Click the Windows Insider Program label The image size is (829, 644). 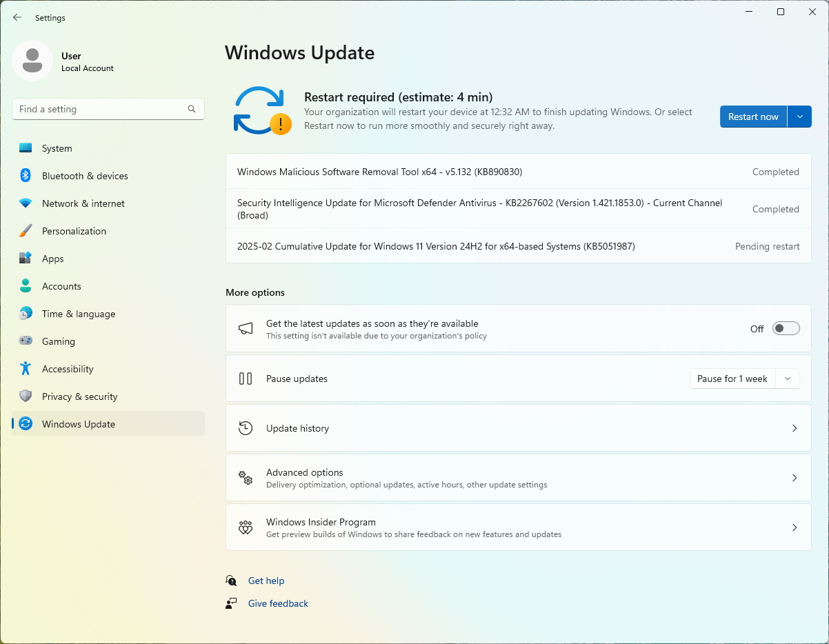pyautogui.click(x=321, y=522)
